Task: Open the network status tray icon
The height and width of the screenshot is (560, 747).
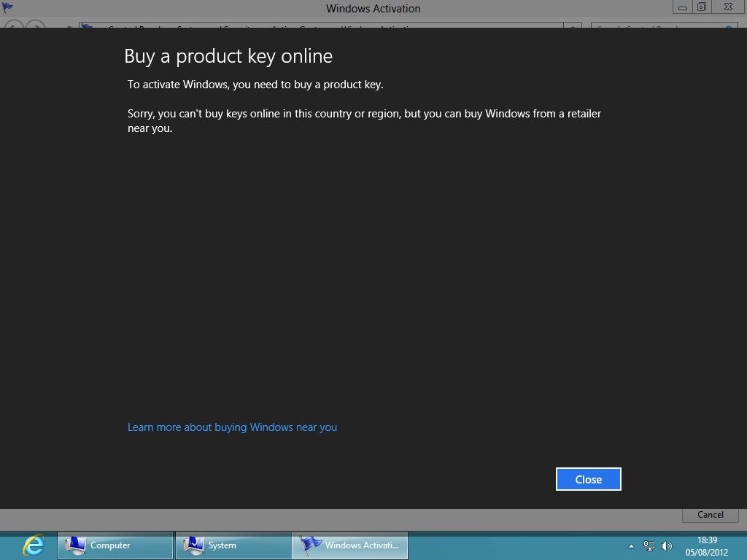Action: [x=649, y=546]
